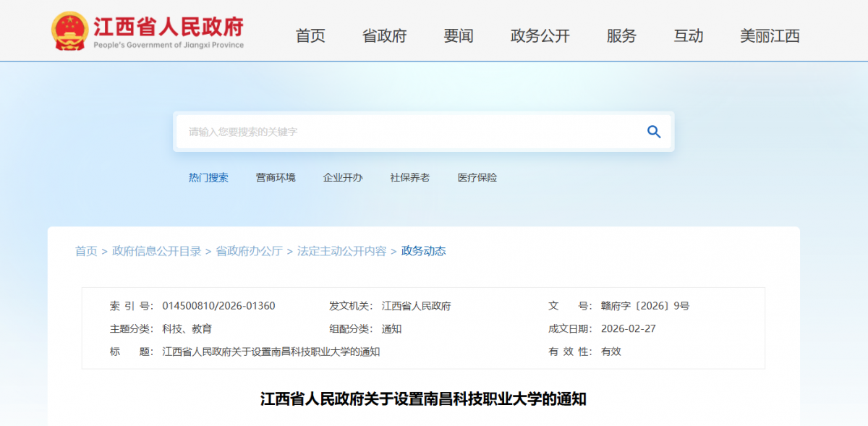Image resolution: width=868 pixels, height=426 pixels.
Task: Click the 医疗保险 hot search link
Action: tap(477, 178)
